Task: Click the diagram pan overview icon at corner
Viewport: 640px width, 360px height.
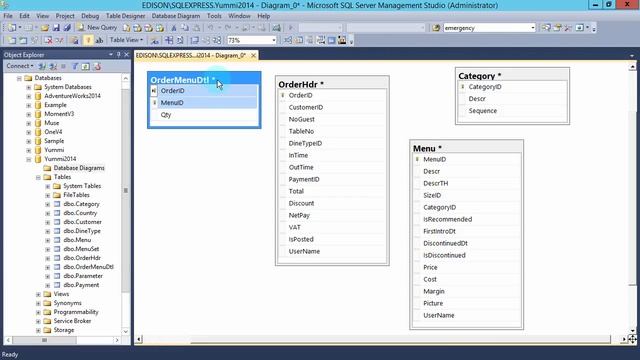Action: pyautogui.click(x=632, y=339)
